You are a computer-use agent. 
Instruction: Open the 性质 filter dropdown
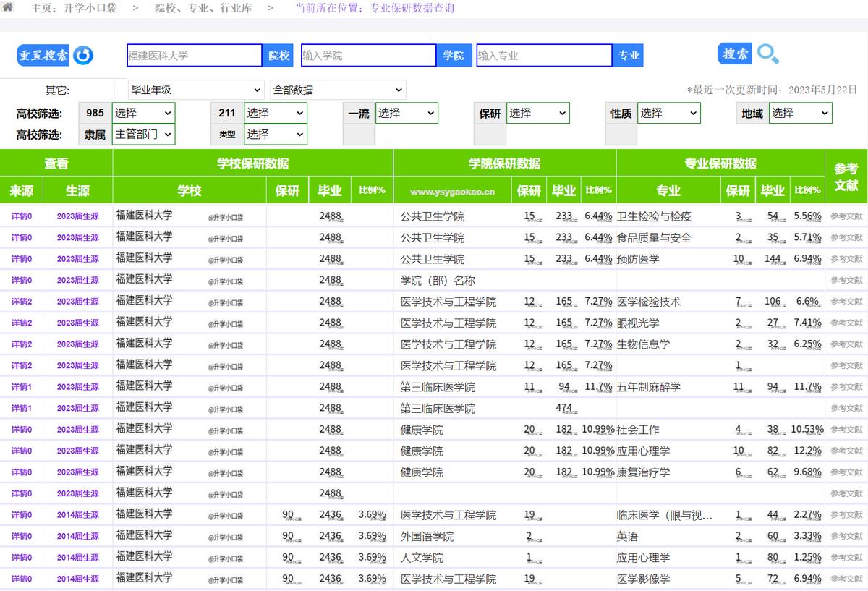pos(669,113)
